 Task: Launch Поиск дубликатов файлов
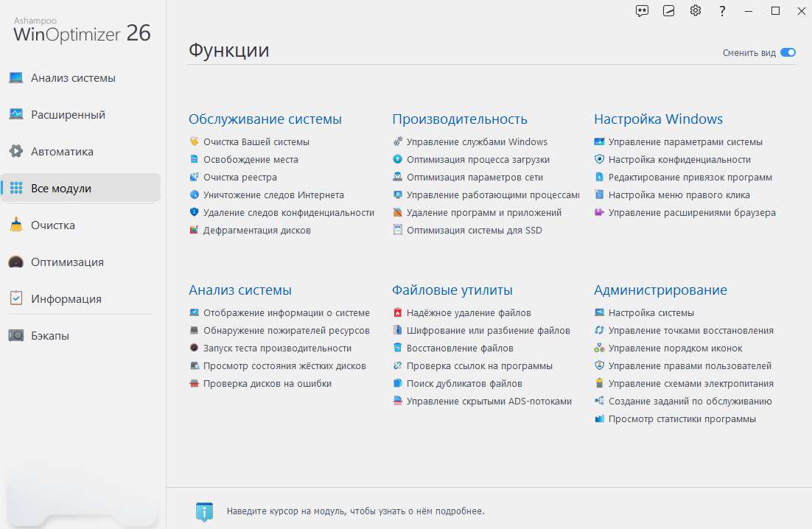(464, 384)
